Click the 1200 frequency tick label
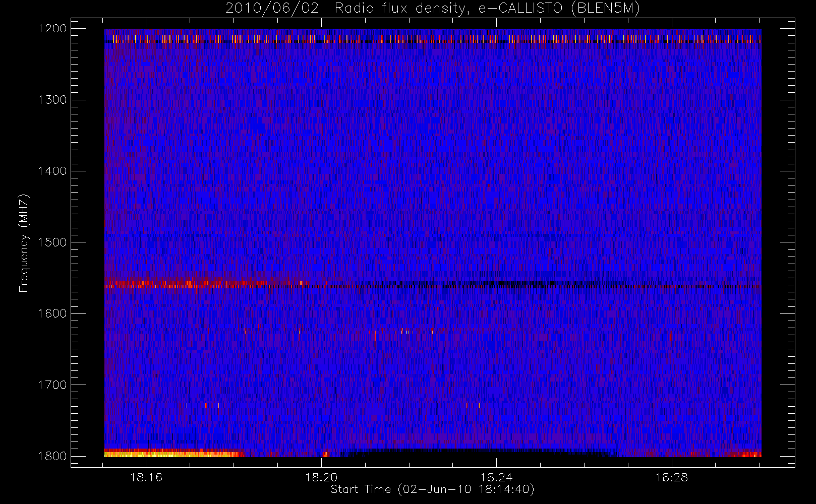 click(x=52, y=29)
